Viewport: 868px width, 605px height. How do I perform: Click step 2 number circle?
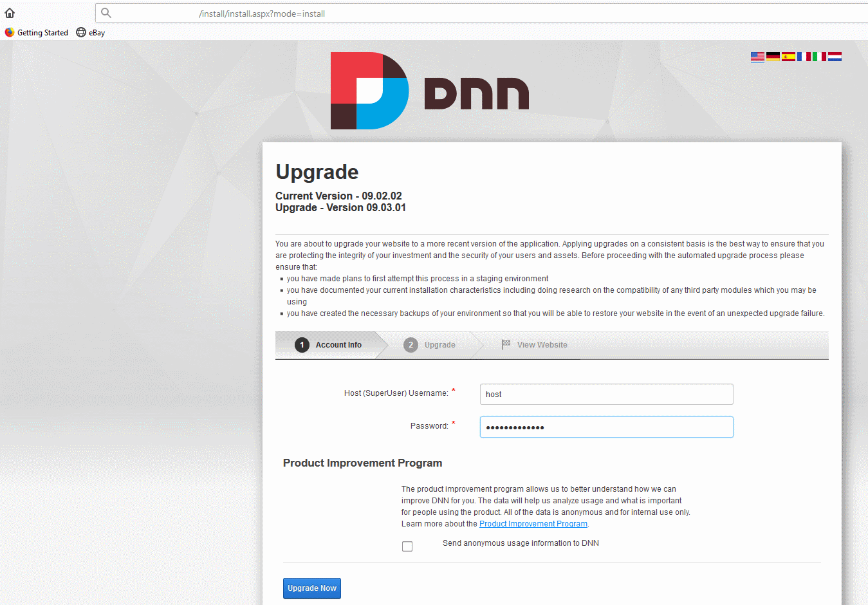411,345
